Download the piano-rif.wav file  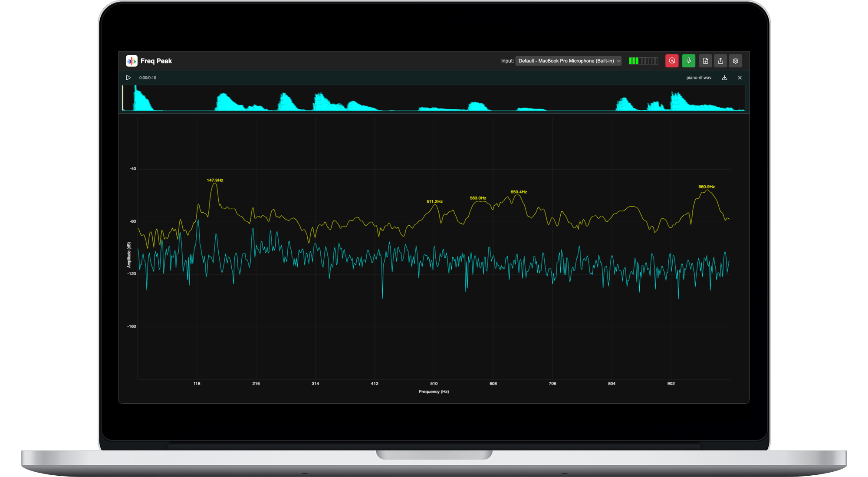[x=724, y=78]
